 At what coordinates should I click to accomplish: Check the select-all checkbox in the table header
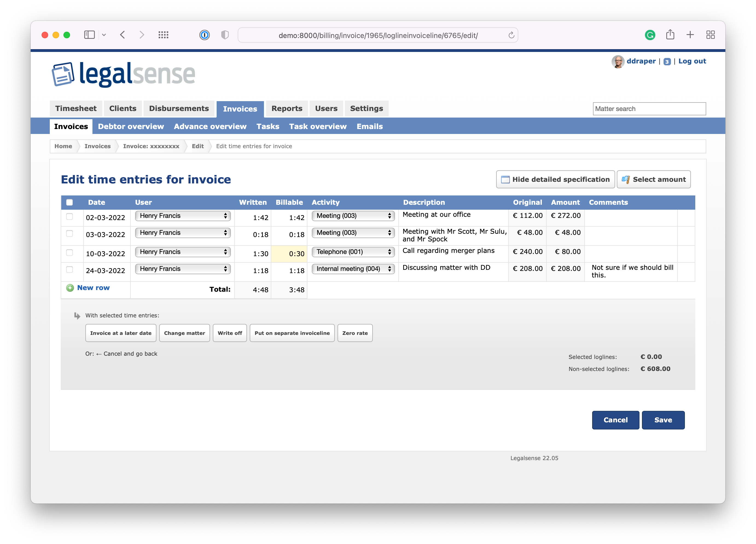(69, 202)
